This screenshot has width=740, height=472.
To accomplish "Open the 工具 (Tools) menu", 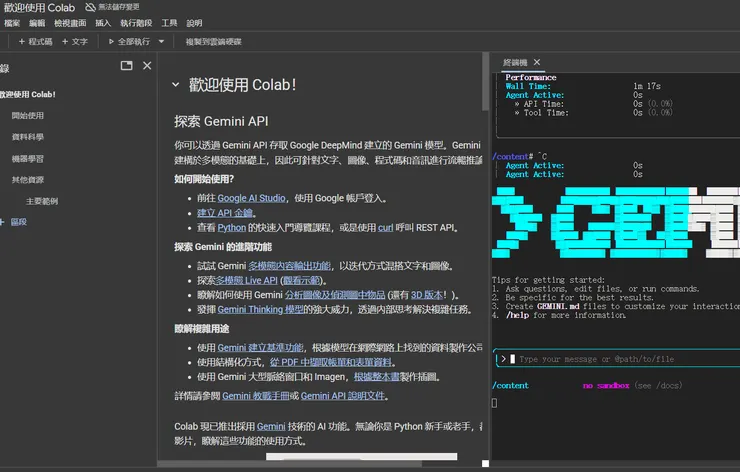I will [x=169, y=23].
